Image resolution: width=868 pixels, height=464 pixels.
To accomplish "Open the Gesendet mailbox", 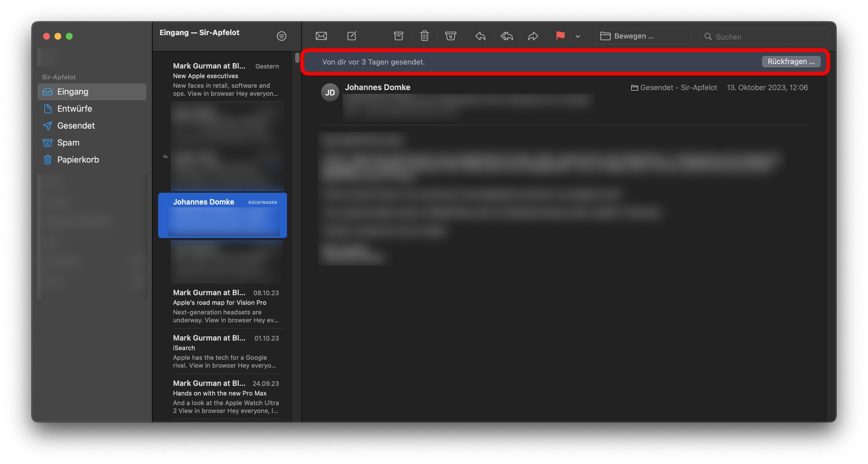I will pyautogui.click(x=92, y=126).
